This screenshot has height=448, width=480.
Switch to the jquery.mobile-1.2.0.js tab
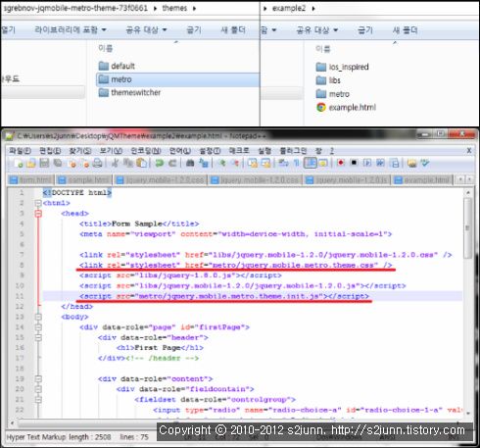coord(347,179)
